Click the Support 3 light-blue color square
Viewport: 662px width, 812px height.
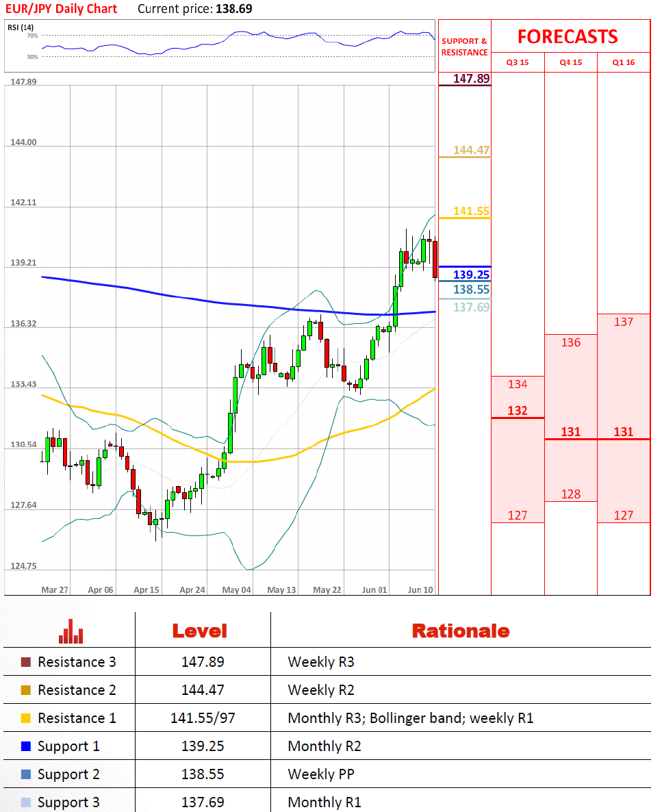25,802
